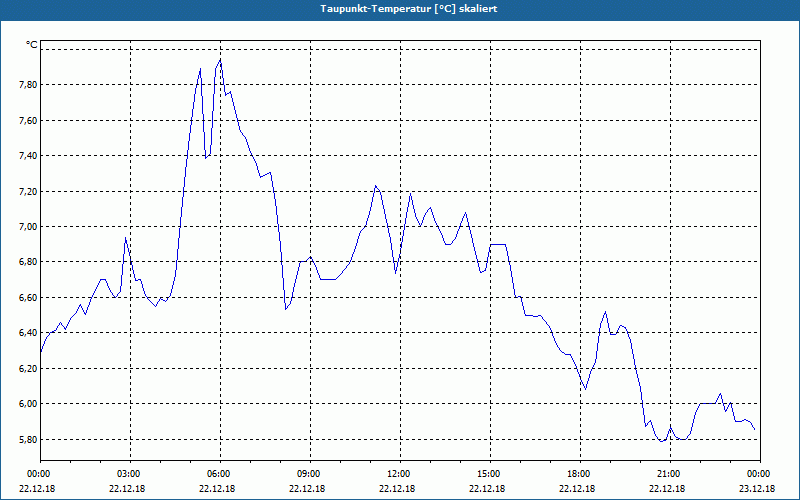Click the 23.12.18 date label

point(757,488)
